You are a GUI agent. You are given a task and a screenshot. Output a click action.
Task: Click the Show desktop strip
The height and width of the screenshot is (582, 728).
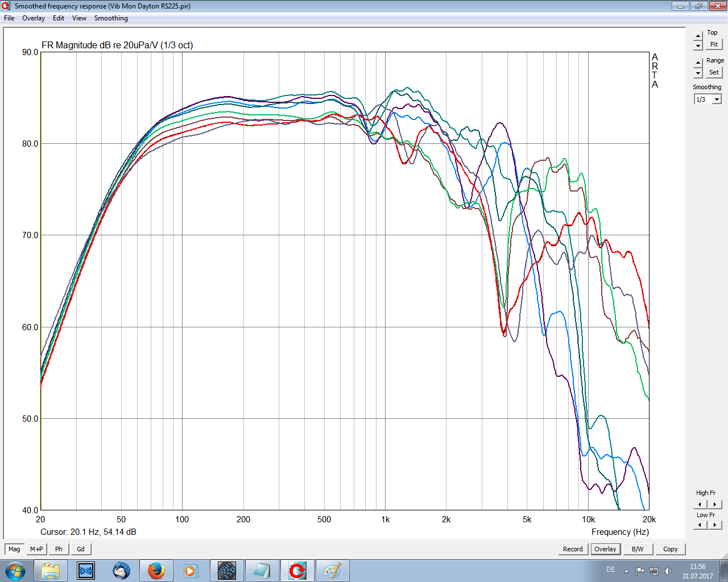pos(724,571)
